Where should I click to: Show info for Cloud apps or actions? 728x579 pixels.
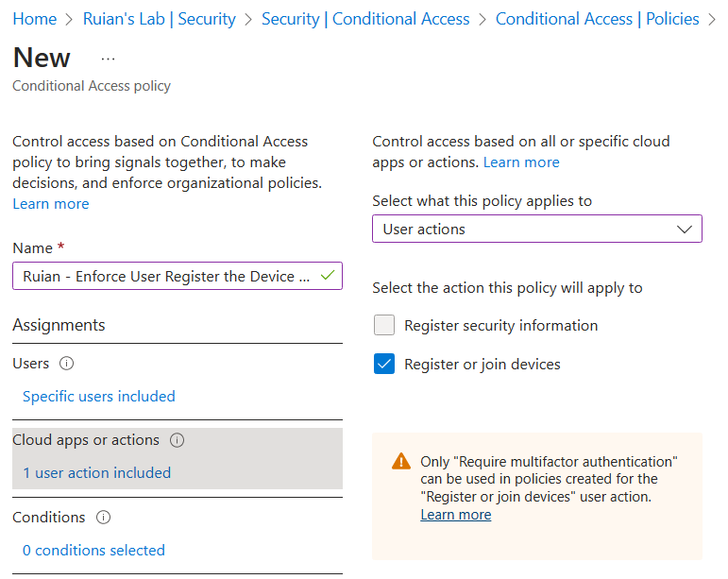tap(177, 440)
